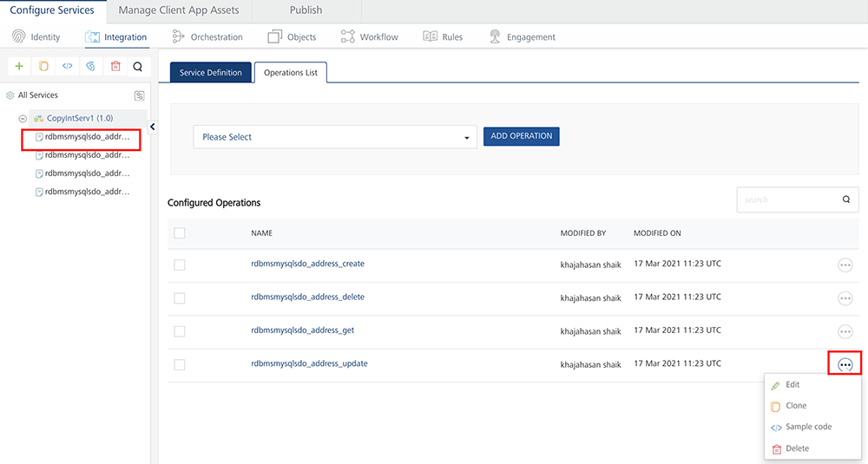Open the filter settings icon beside All Services
Screen dimensions: 868x464
click(139, 95)
